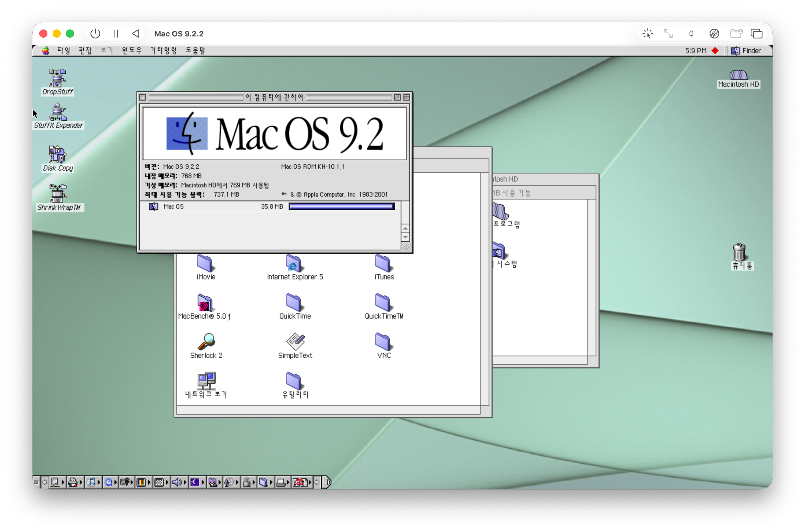Click the emulator back arrow button
Viewport: 805px width, 532px height.
coord(136,34)
